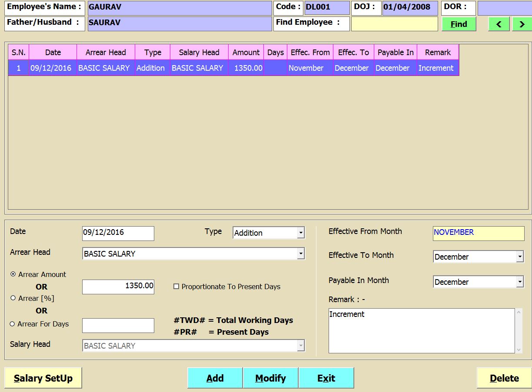
Task: Click the next employee arrow button
Action: pyautogui.click(x=522, y=24)
